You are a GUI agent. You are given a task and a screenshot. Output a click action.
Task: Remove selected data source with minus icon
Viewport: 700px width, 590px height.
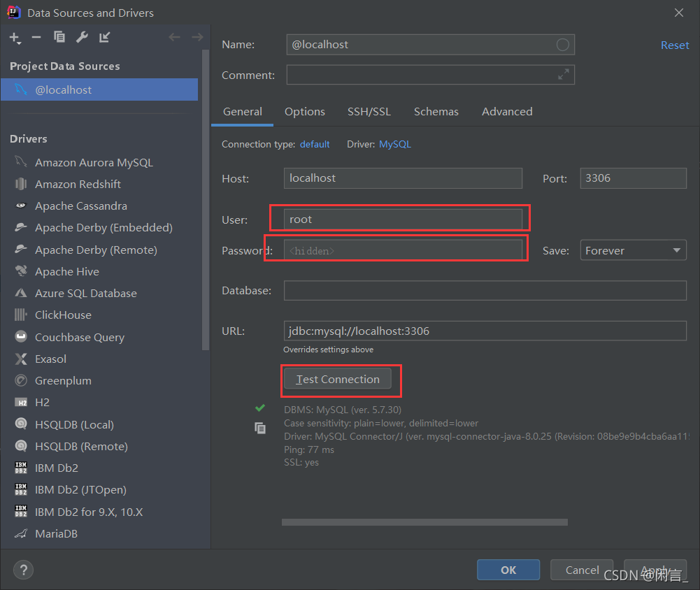point(36,38)
